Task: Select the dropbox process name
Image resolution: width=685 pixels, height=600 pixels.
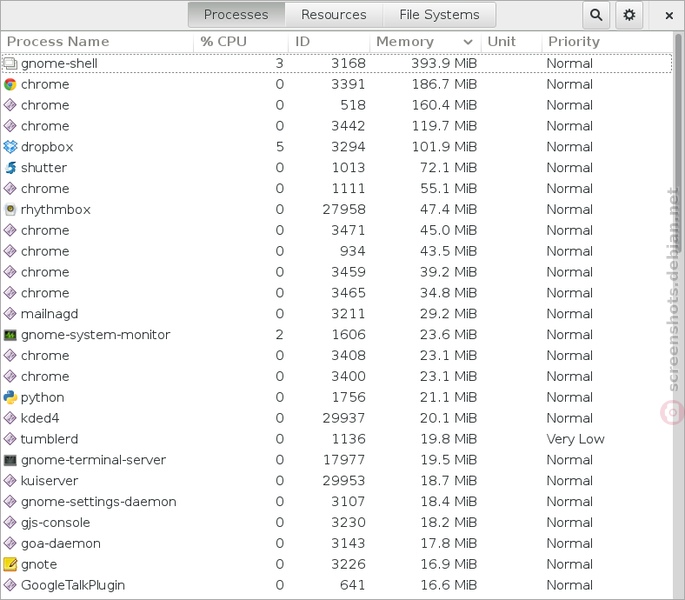Action: [x=47, y=147]
